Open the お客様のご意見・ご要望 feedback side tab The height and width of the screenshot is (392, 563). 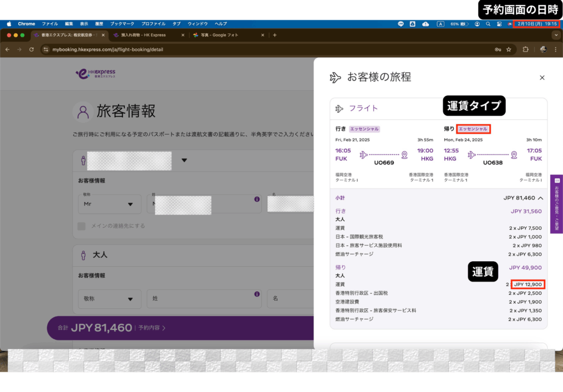point(556,203)
